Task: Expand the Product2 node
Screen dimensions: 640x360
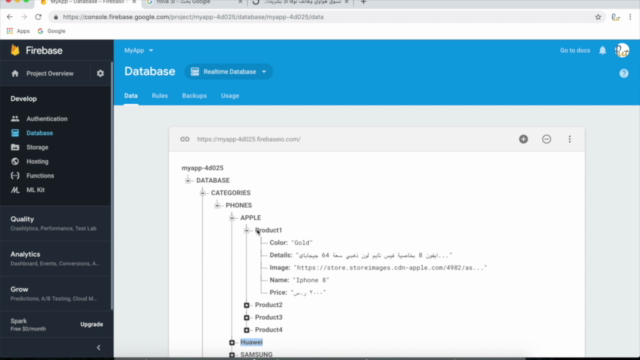Action: tap(247, 305)
